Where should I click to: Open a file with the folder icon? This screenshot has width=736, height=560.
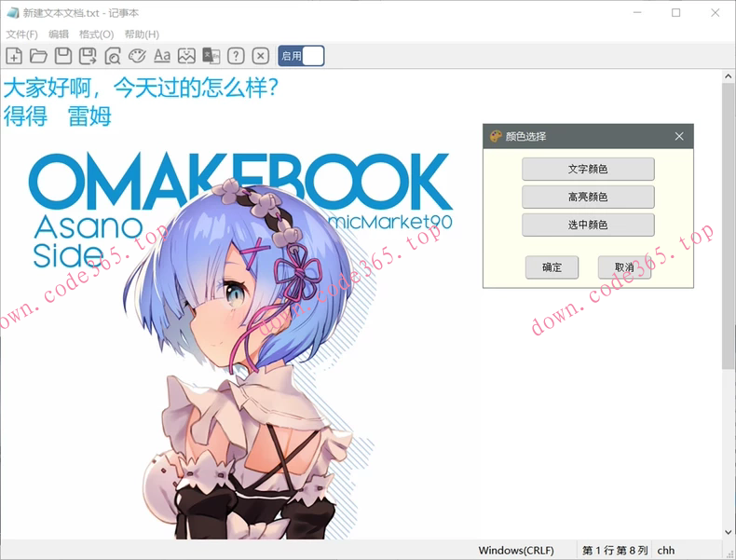point(38,56)
